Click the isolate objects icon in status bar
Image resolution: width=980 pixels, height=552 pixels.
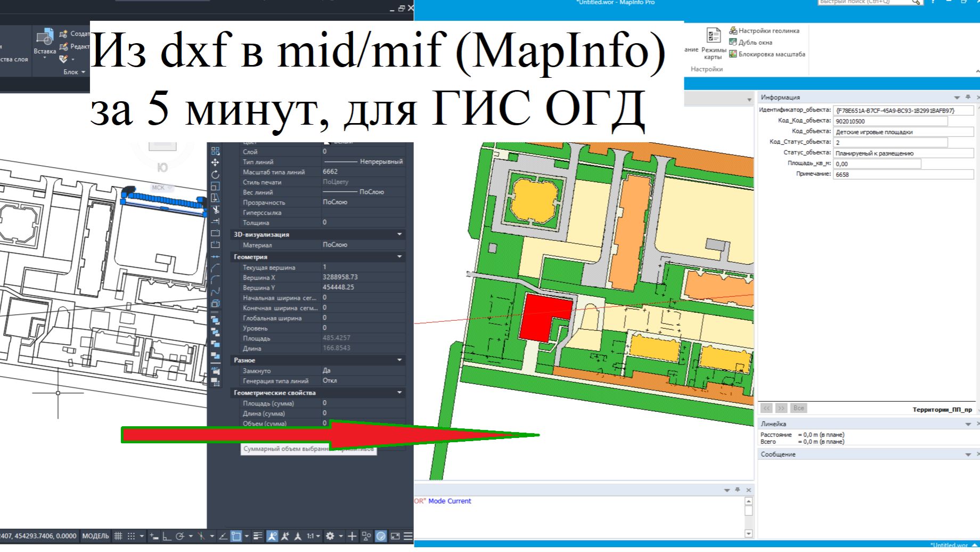coord(366,536)
